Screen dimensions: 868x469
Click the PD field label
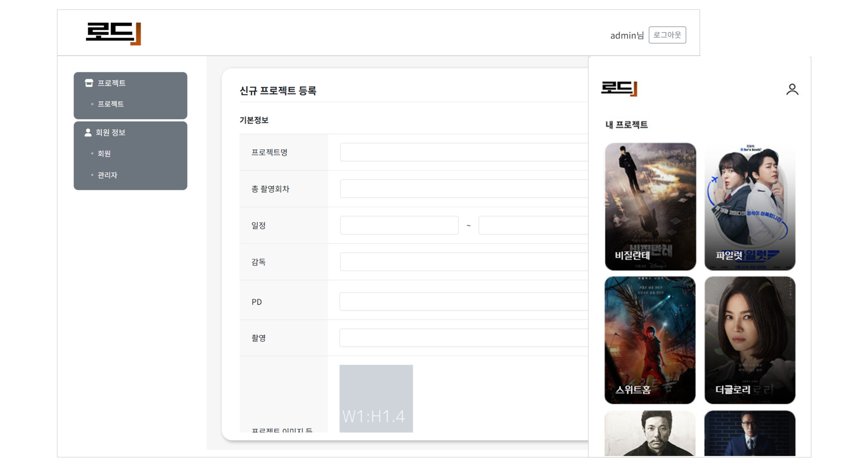coord(256,302)
